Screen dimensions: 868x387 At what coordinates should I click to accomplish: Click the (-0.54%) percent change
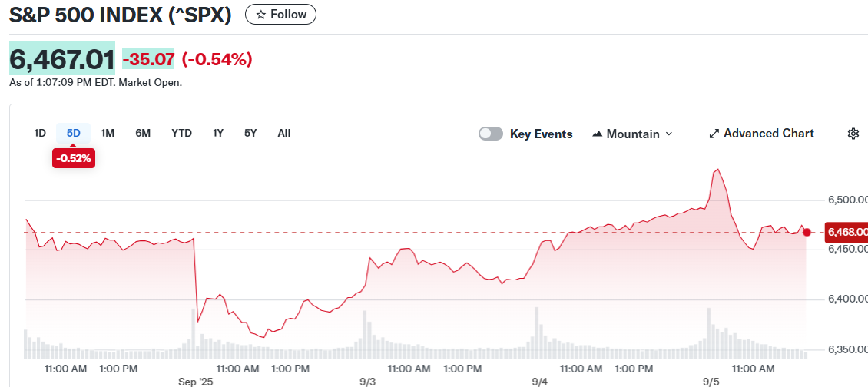point(217,58)
